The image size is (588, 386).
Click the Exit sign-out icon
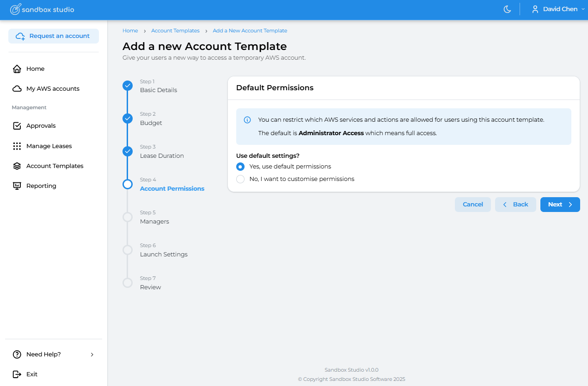[x=17, y=374]
